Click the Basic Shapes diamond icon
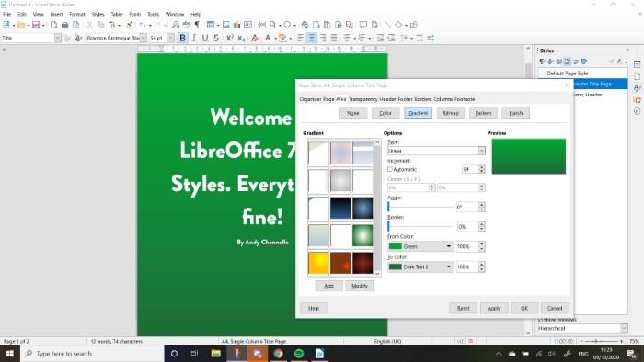 [x=398, y=25]
